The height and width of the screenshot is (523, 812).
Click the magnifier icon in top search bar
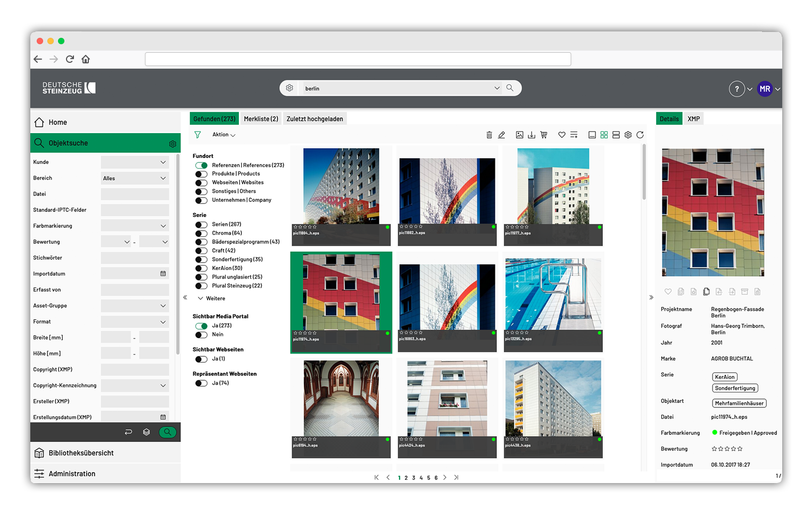tap(510, 88)
